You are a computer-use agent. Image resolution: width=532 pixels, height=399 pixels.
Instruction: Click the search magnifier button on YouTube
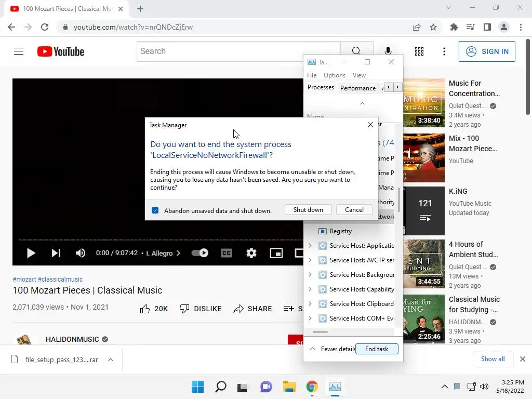tap(356, 51)
